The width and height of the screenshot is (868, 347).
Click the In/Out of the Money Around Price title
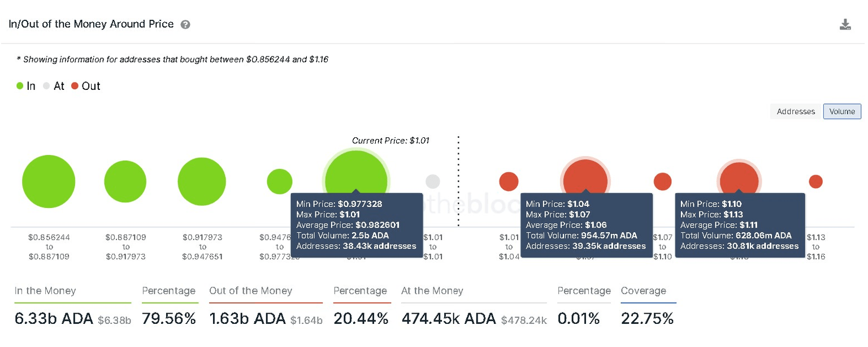click(90, 24)
